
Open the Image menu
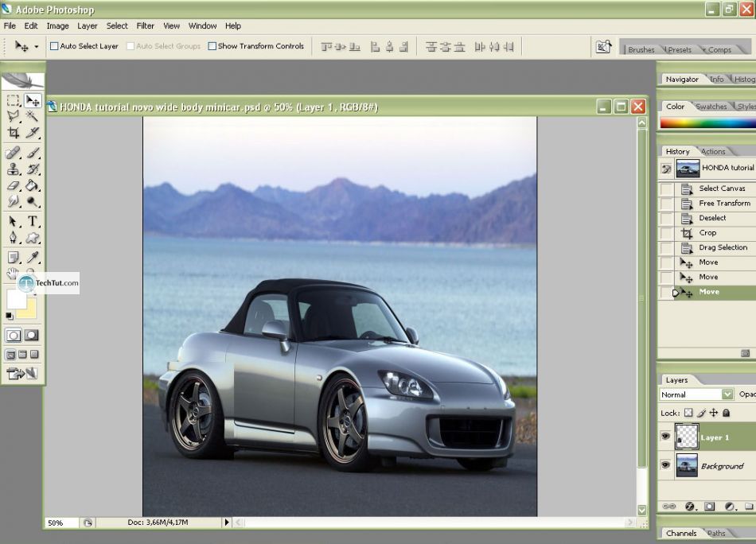tap(57, 26)
